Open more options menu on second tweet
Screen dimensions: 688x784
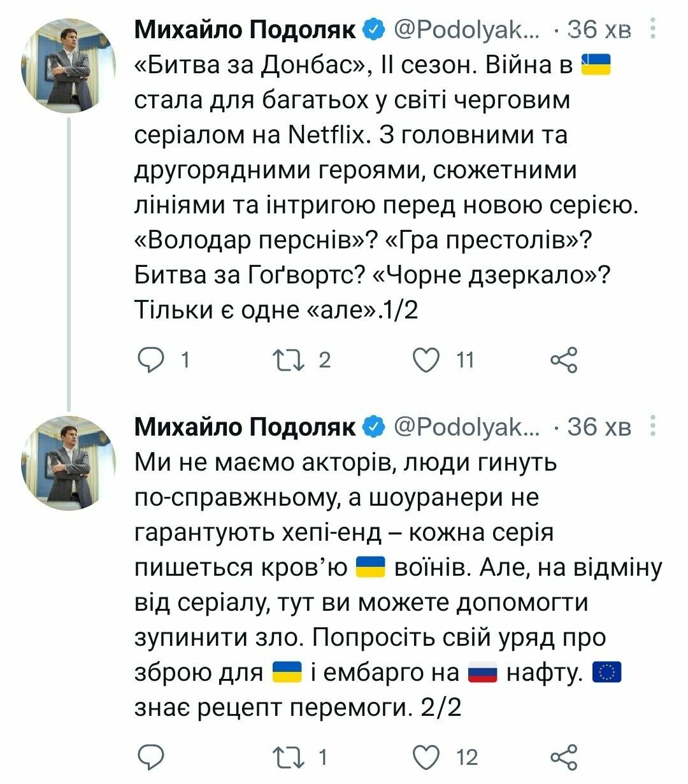point(652,426)
